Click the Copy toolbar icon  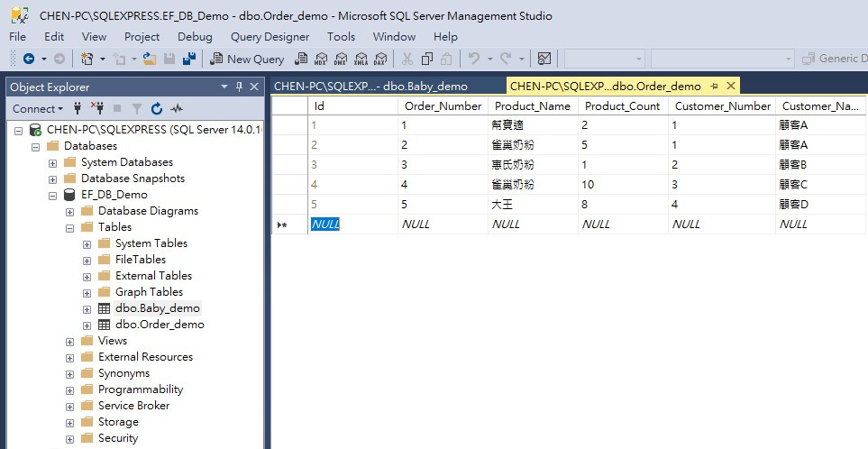coord(427,58)
